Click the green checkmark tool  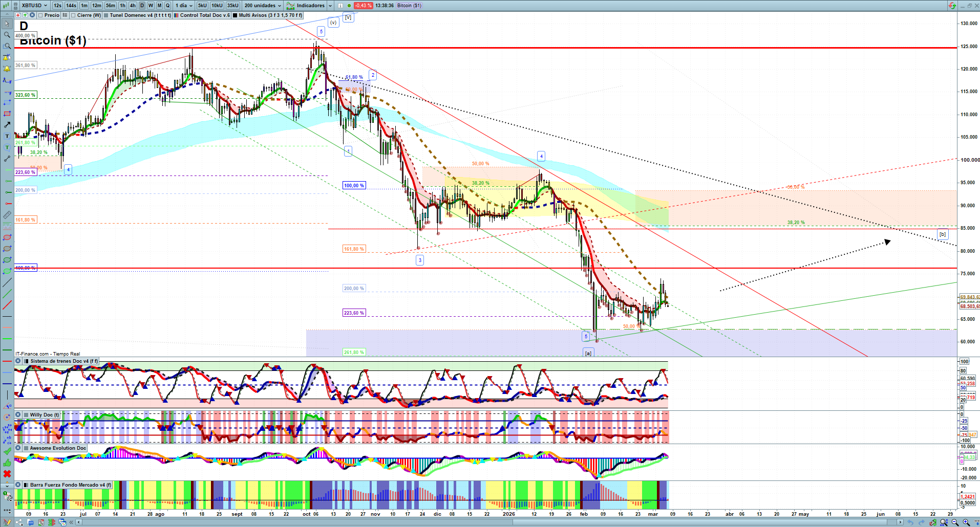[x=7, y=451]
